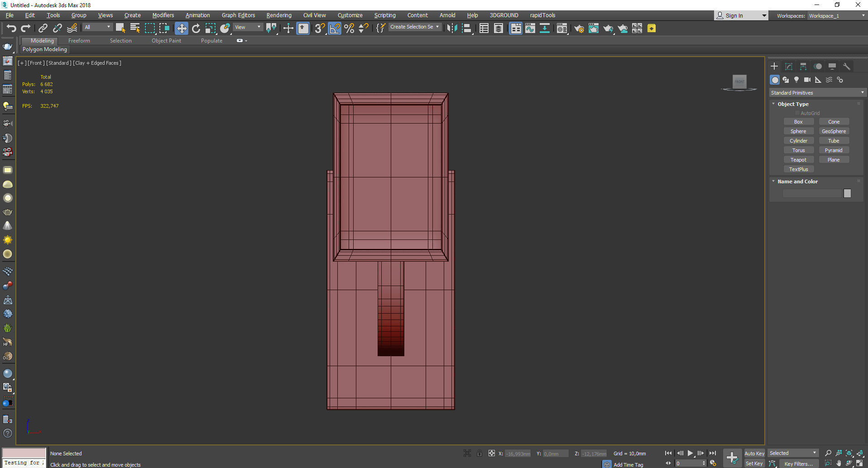
Task: Click the Undo arrow icon
Action: point(11,29)
